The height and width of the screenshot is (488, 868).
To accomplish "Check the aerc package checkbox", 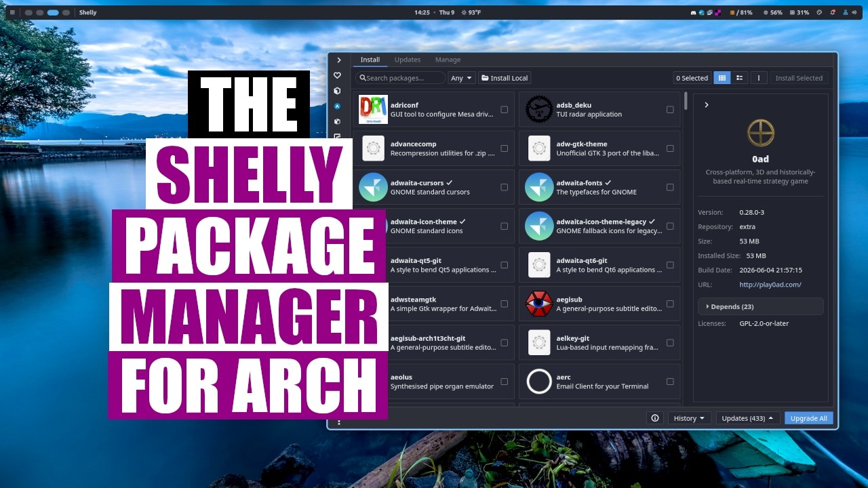I will point(670,382).
